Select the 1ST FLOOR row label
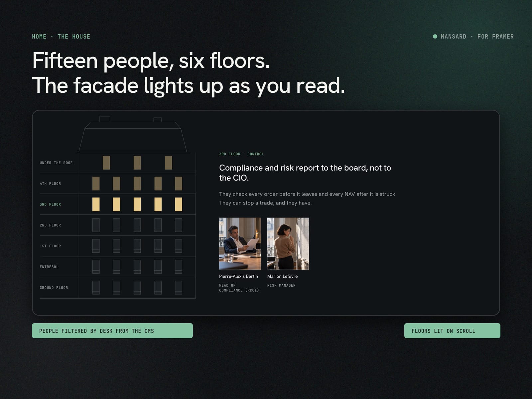 coord(50,246)
